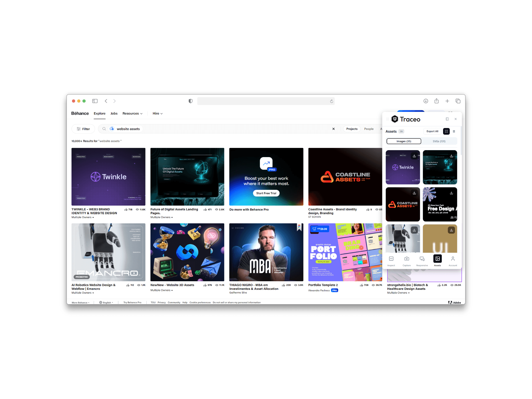Screen dimensions: 532x399
Task: Expand the Hire dropdown
Action: coord(158,114)
